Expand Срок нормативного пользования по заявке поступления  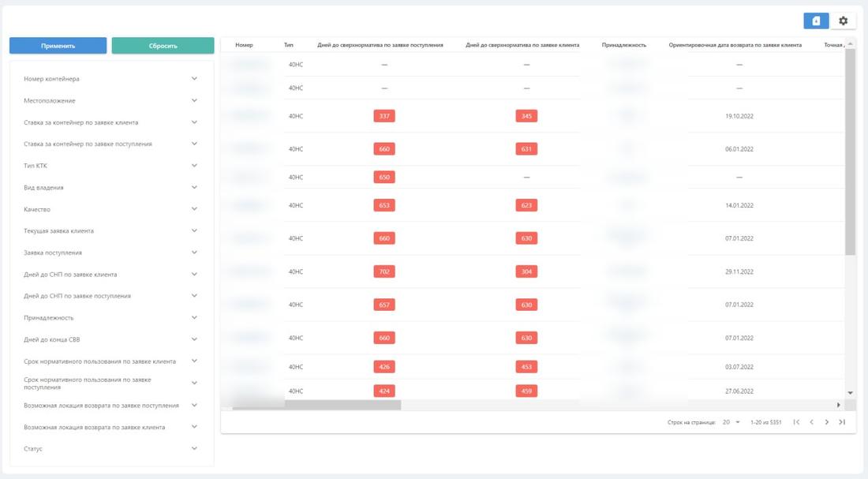point(110,384)
